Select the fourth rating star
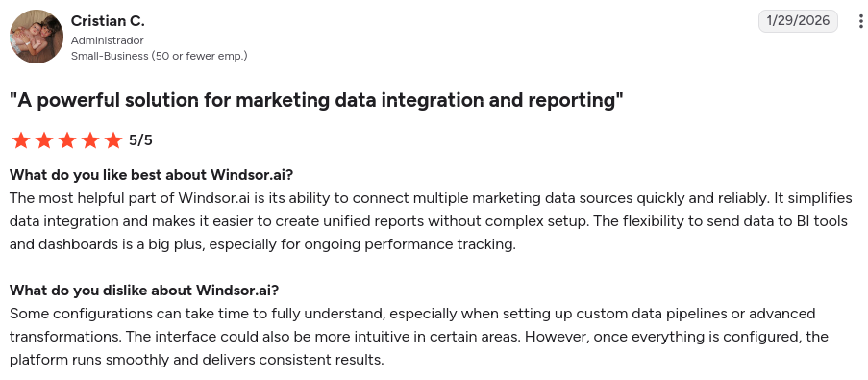Screen dimensions: 868x380 (x=90, y=140)
